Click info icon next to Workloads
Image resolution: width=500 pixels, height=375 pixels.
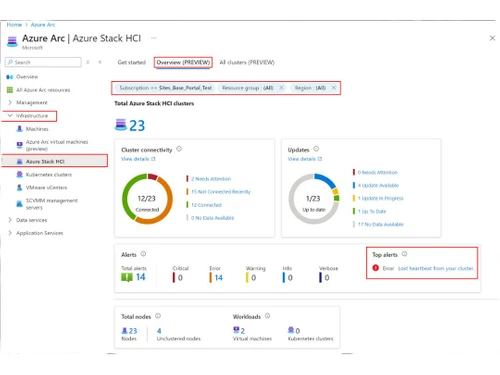[x=267, y=316]
